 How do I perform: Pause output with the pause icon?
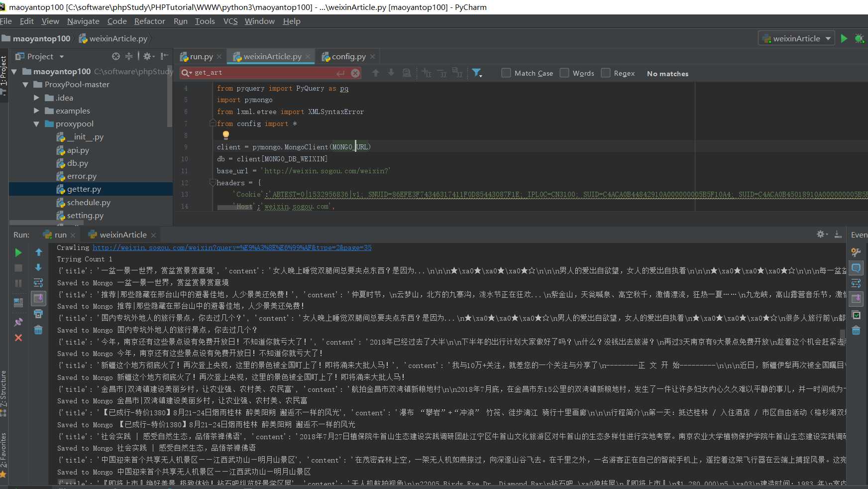coord(18,283)
